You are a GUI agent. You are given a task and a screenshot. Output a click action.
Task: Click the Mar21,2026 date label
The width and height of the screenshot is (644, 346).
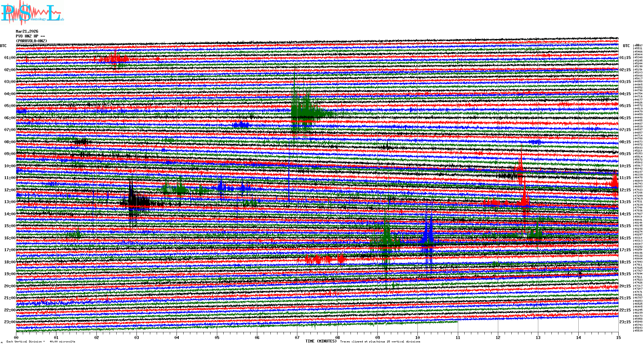coord(27,31)
